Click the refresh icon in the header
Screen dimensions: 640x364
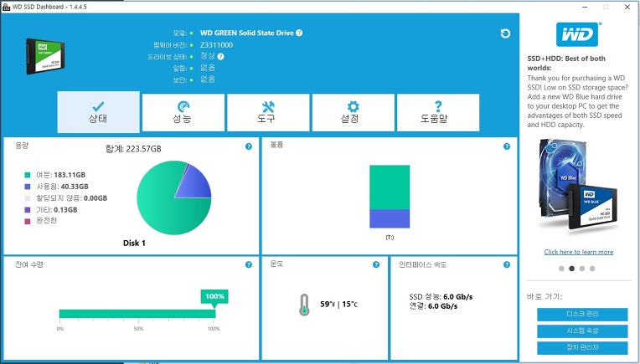(x=505, y=33)
